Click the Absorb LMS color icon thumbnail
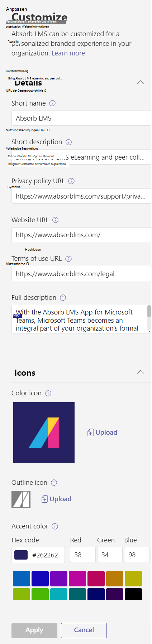152x644 pixels. [44, 433]
